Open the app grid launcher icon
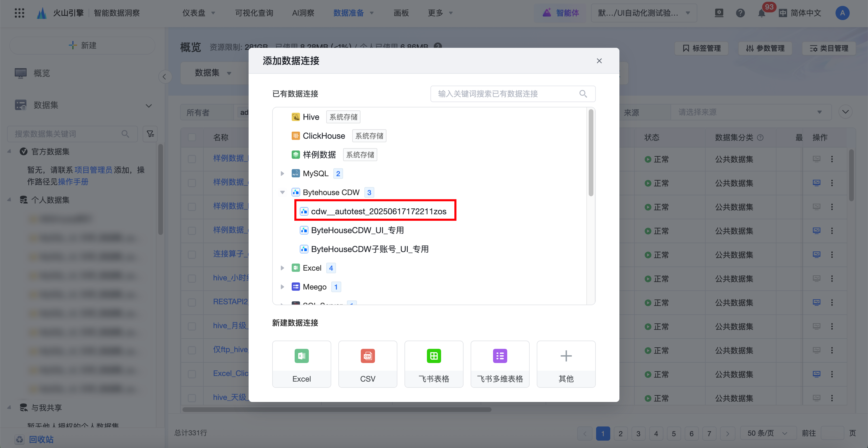Screen dimensions: 868x448 click(19, 13)
